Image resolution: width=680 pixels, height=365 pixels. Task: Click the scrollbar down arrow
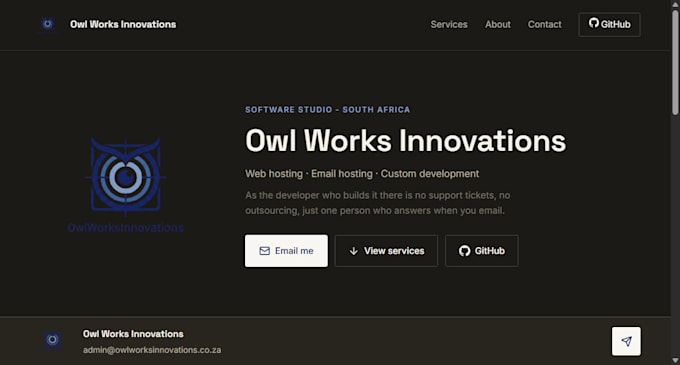pyautogui.click(x=675, y=360)
